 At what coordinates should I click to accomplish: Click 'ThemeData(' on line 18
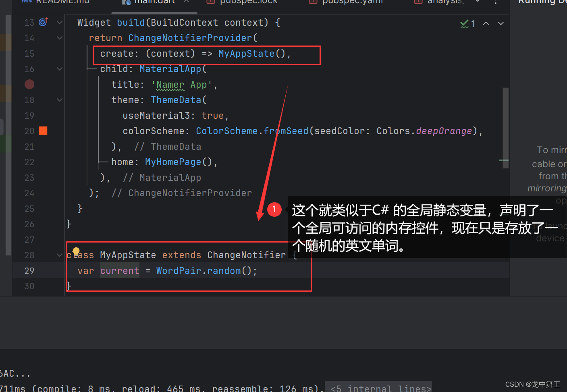click(x=179, y=100)
